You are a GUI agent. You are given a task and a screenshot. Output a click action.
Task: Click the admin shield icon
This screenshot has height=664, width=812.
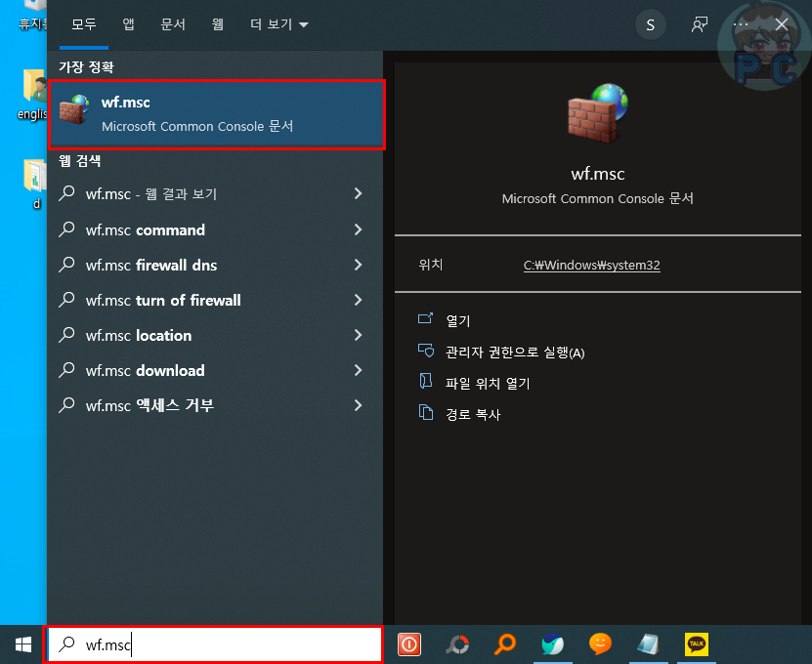(426, 351)
